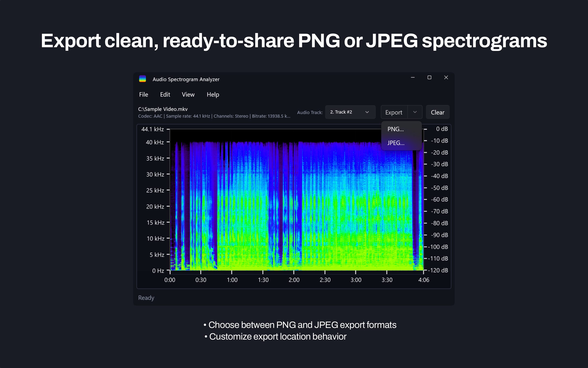Screen dimensions: 588x368
Task: Click the 44.1 kHz frequency axis label
Action: [153, 129]
